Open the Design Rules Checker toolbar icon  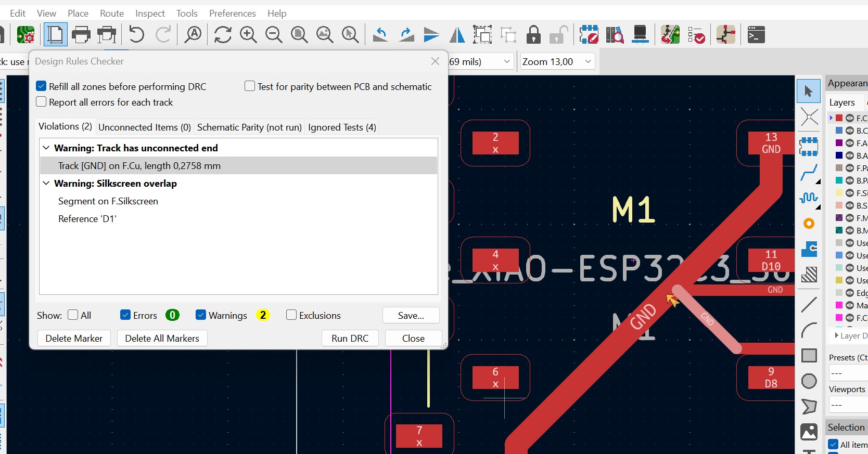696,35
